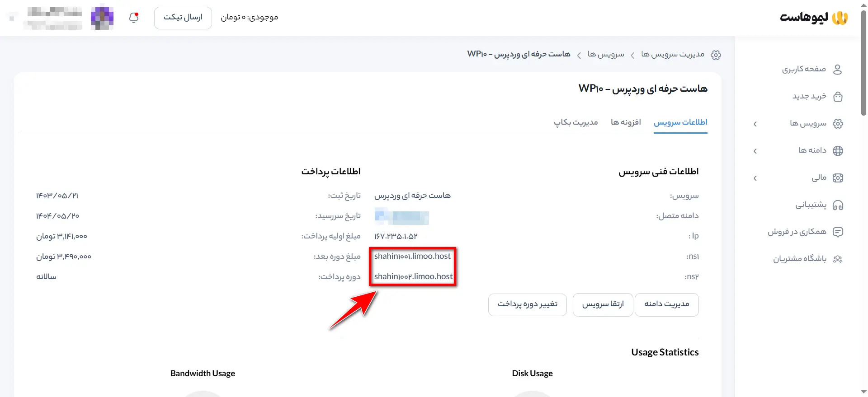Click the account balance text موجودی

pyautogui.click(x=249, y=17)
